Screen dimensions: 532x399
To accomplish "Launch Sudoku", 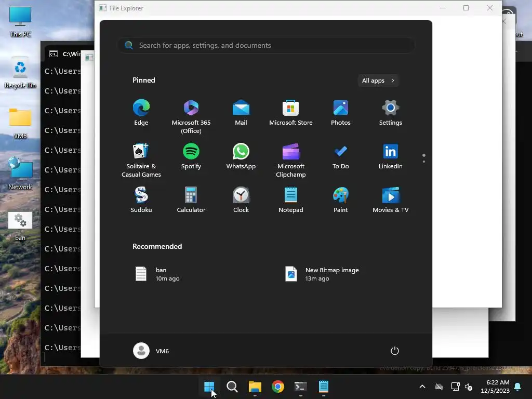I will point(141,200).
